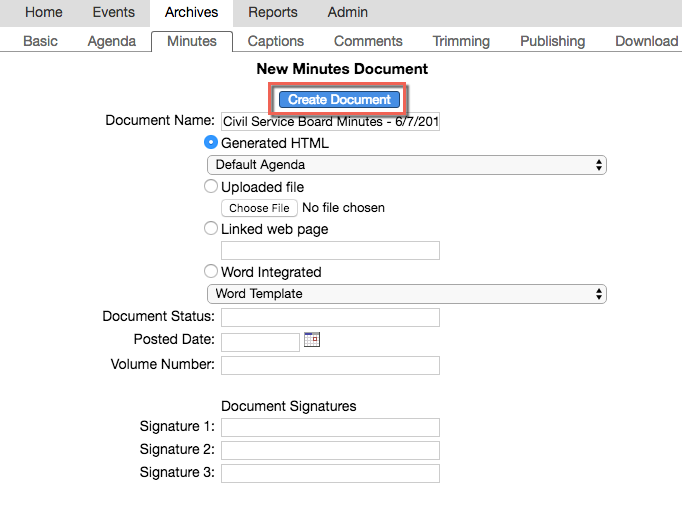Switch to the Agenda tab

click(112, 41)
